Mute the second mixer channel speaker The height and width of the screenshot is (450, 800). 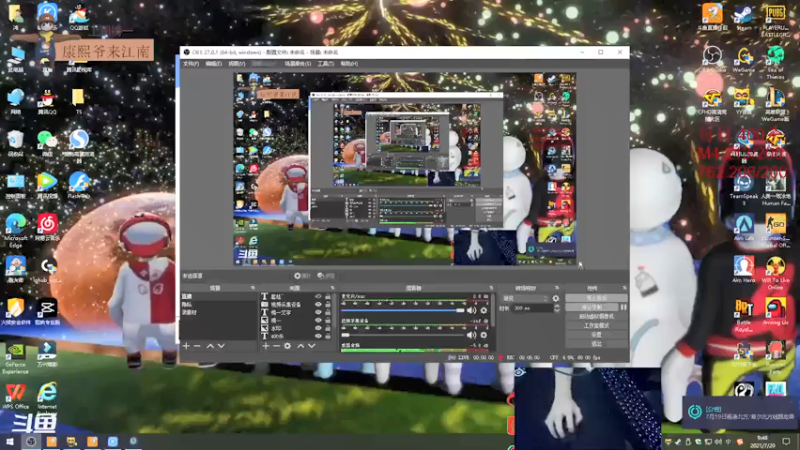[x=471, y=335]
